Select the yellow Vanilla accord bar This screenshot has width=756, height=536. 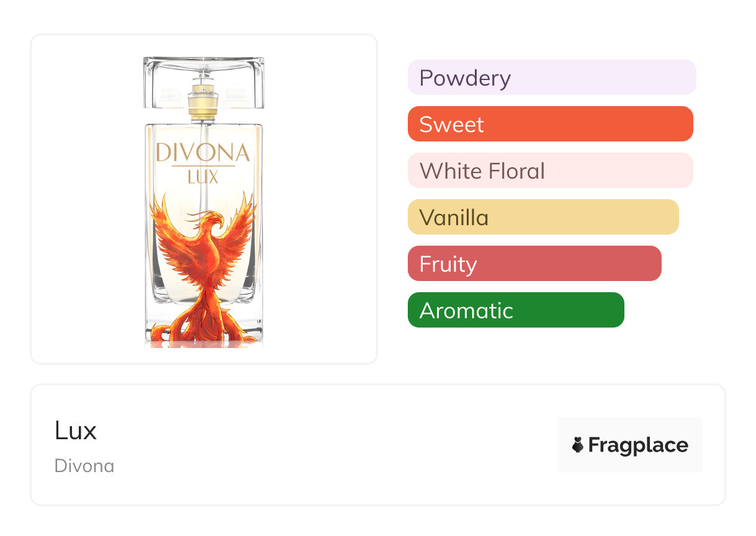[543, 217]
